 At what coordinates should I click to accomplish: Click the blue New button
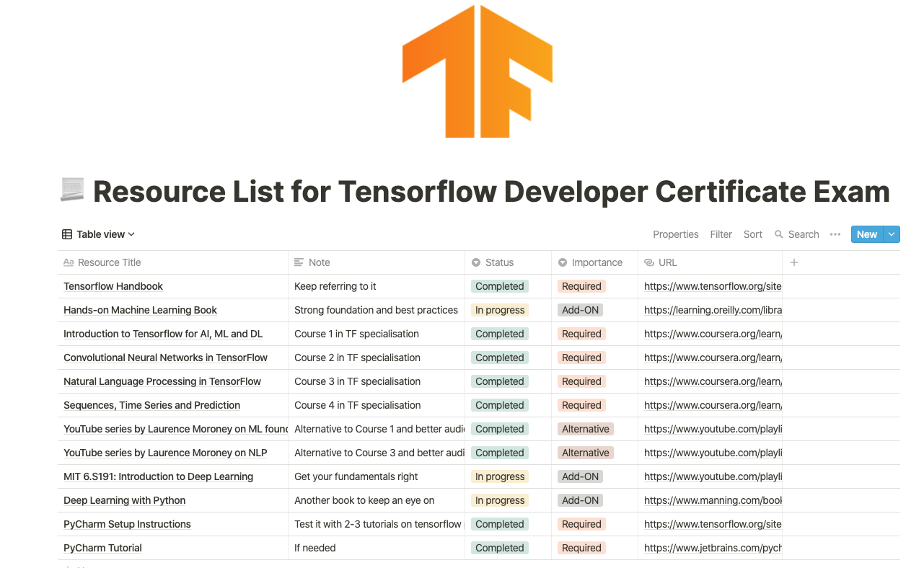tap(867, 234)
